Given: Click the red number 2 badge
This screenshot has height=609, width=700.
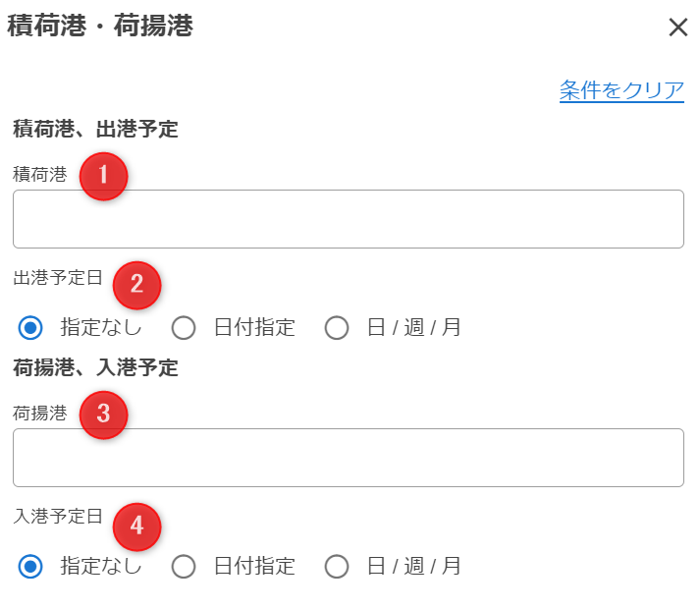Looking at the screenshot, I should [137, 284].
